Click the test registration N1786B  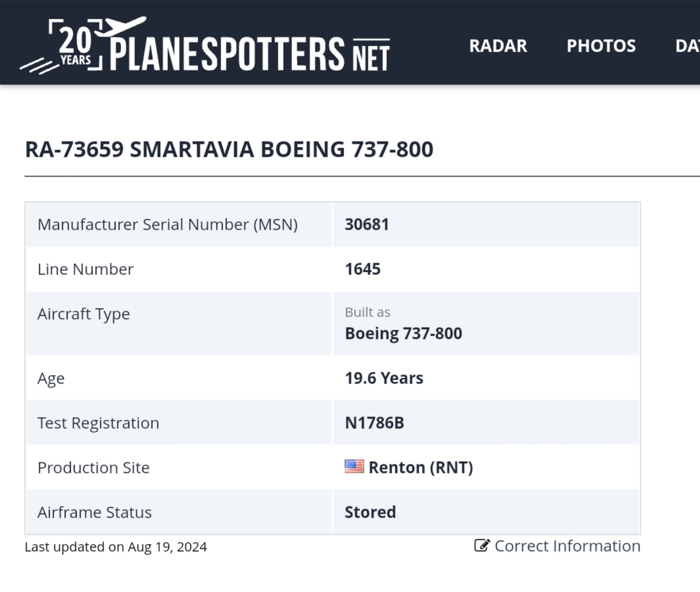pyautogui.click(x=374, y=423)
